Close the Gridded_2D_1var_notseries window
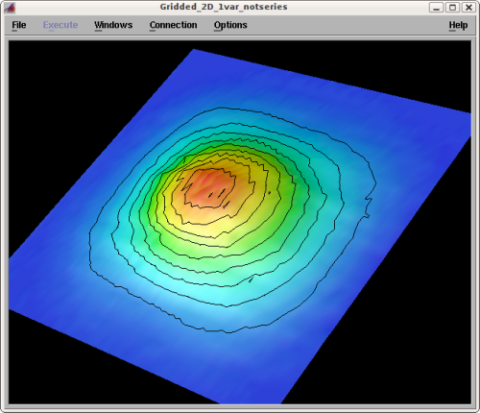This screenshot has width=480, height=413. click(x=469, y=7)
